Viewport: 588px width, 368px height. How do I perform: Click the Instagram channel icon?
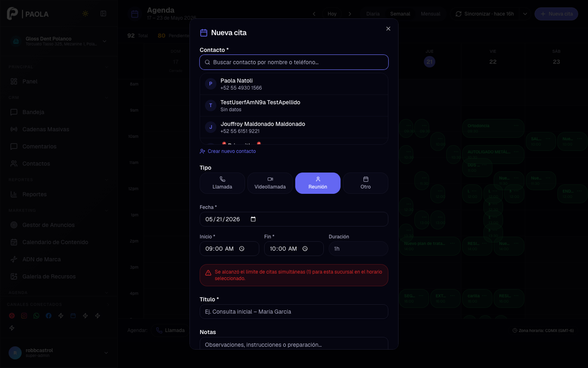point(24,316)
